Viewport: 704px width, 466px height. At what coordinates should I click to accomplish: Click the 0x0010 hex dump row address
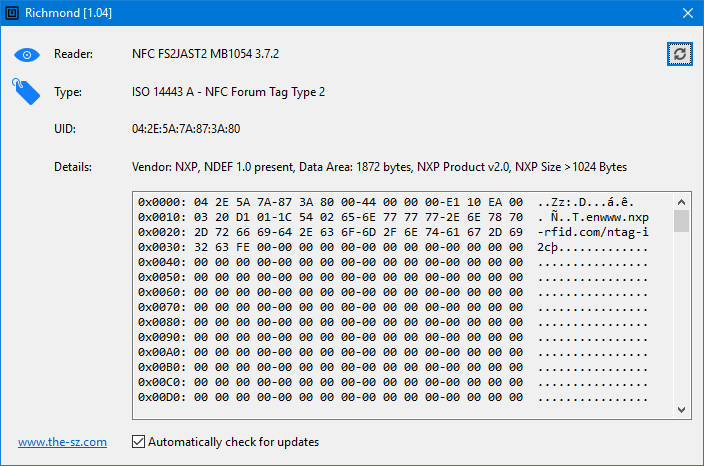[x=162, y=217]
